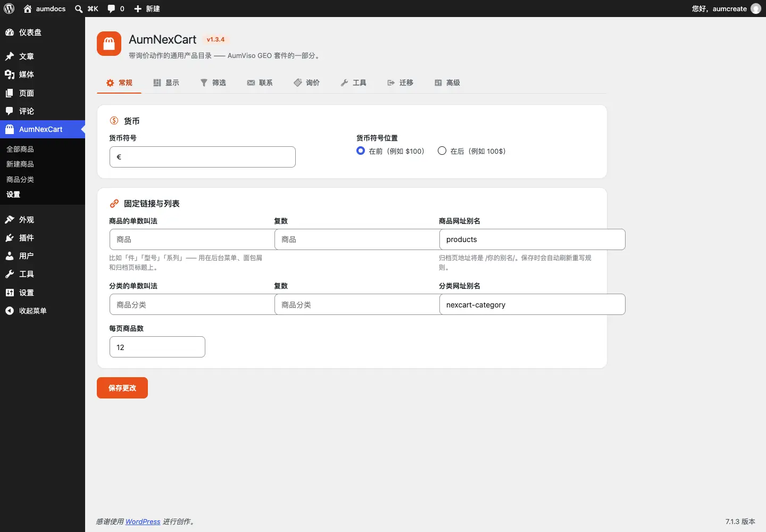
Task: Open the AumNexCart sidebar menu item
Action: (43, 129)
